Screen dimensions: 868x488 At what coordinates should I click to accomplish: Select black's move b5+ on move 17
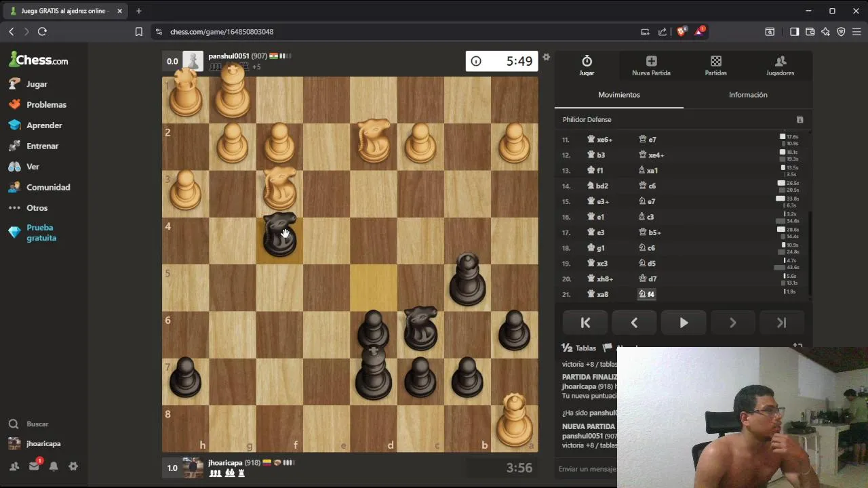coord(650,232)
